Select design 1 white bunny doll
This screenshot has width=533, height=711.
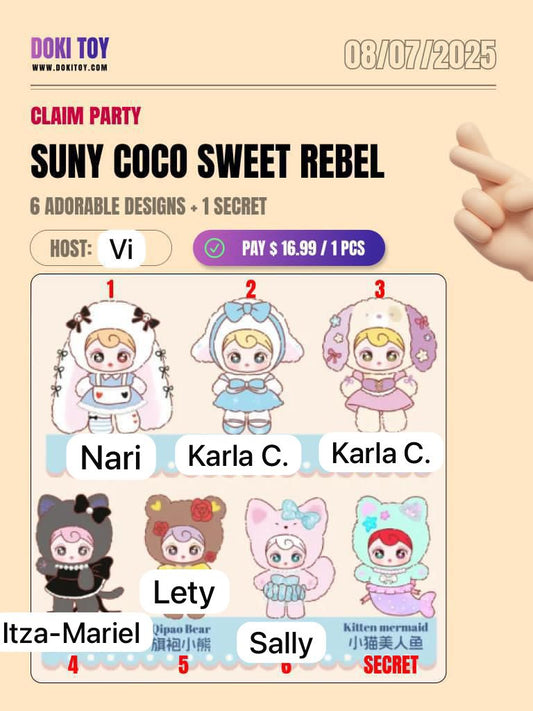112,366
